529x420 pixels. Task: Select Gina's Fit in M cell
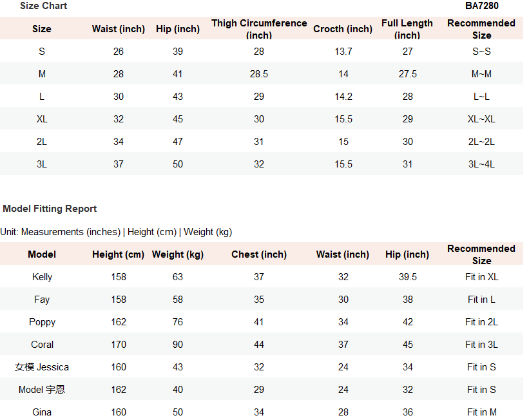pyautogui.click(x=481, y=412)
